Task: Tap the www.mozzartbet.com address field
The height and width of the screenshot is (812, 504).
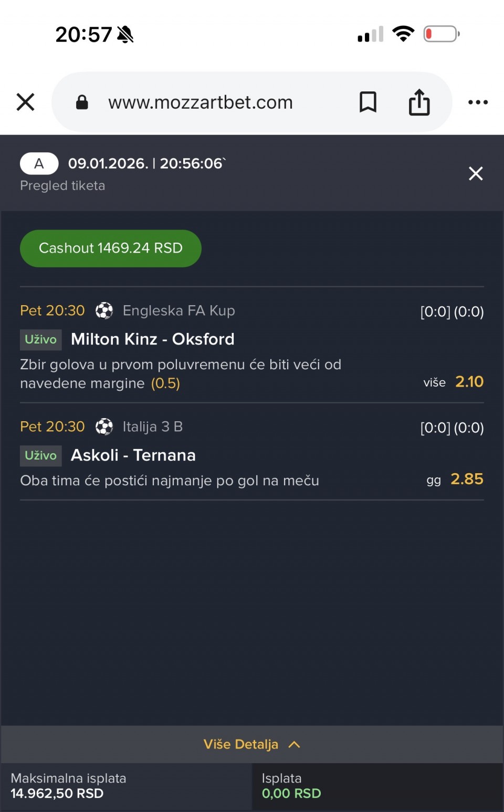Action: coord(200,102)
